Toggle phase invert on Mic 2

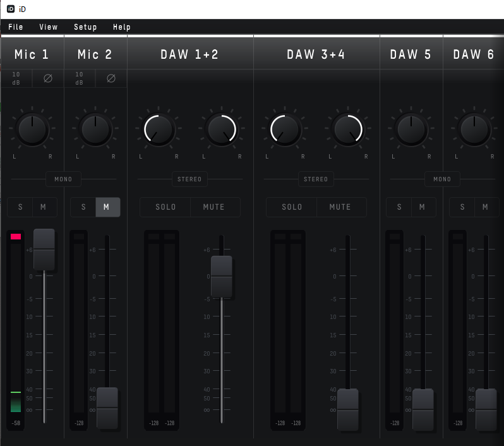tap(111, 78)
